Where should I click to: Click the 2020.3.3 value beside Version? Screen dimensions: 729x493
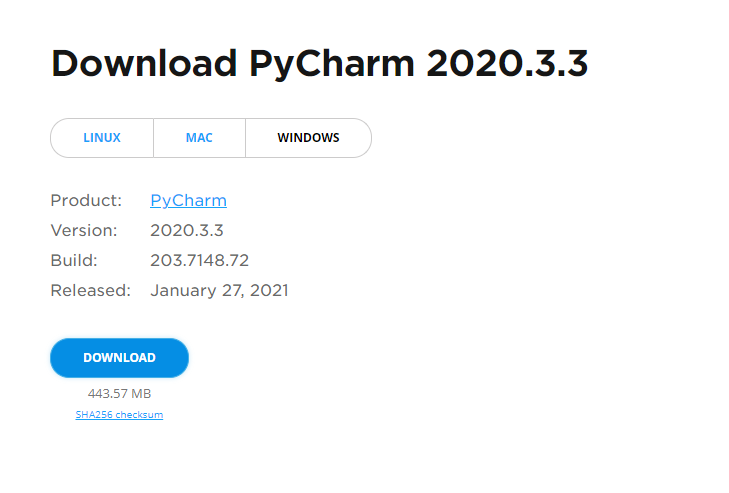pos(187,230)
